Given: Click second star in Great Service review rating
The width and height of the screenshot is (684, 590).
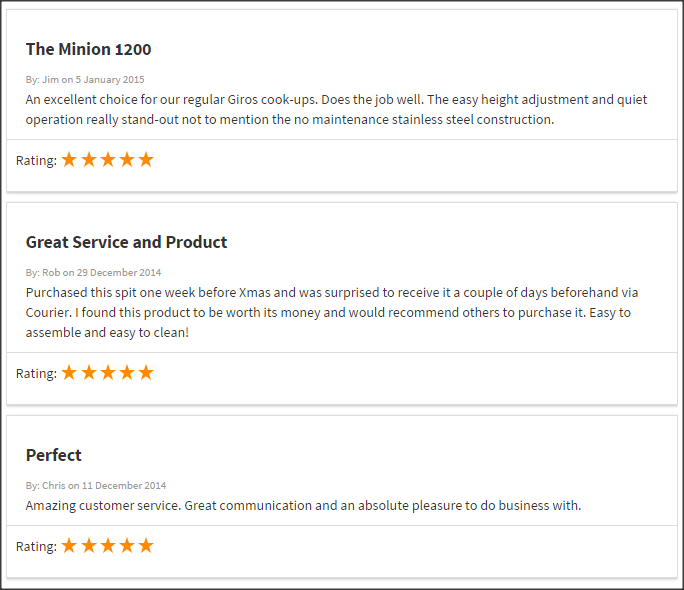Looking at the screenshot, I should point(89,373).
